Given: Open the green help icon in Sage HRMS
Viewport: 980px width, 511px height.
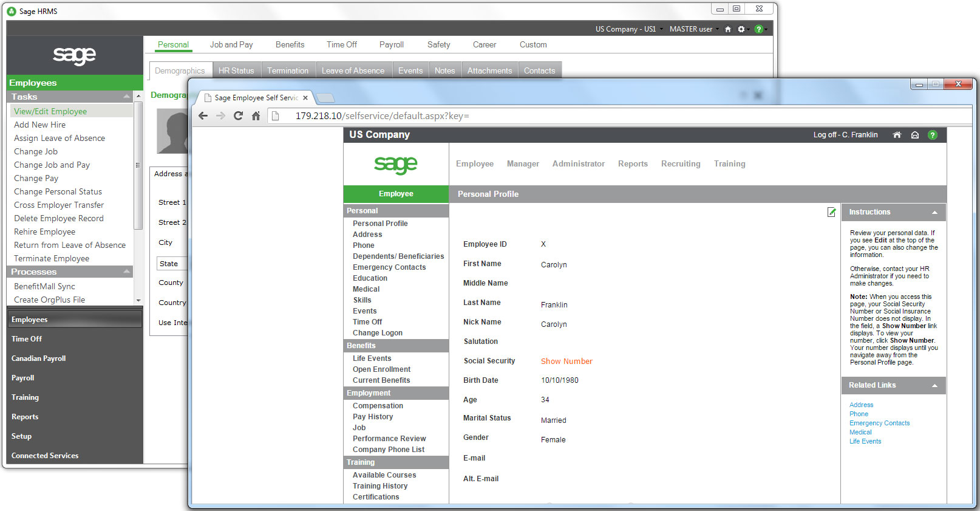Looking at the screenshot, I should click(758, 29).
